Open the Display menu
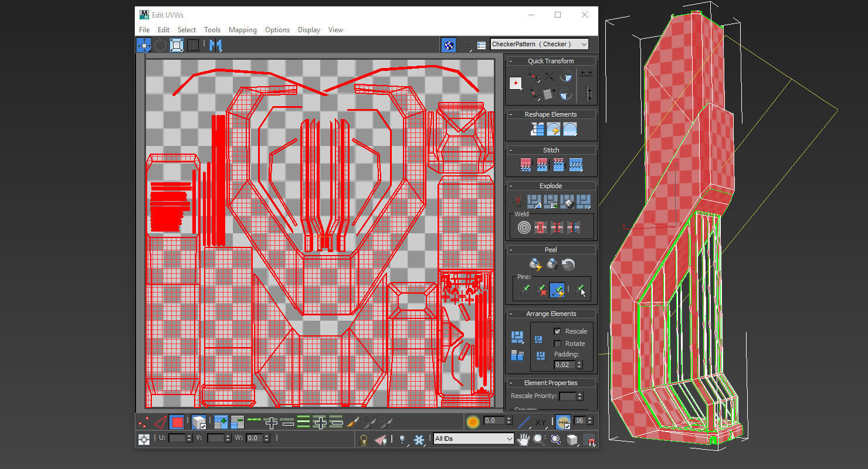Viewport: 868px width, 469px height. point(309,30)
